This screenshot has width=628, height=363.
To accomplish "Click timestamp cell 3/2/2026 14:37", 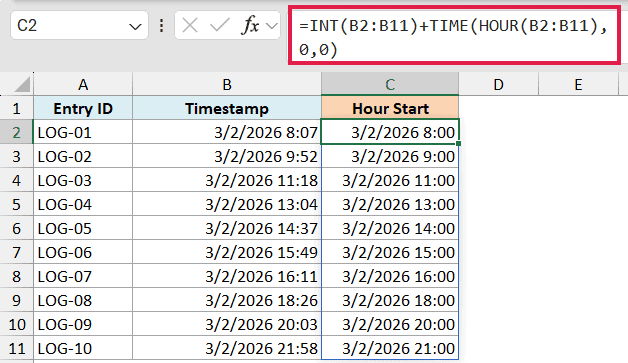I will (x=227, y=228).
